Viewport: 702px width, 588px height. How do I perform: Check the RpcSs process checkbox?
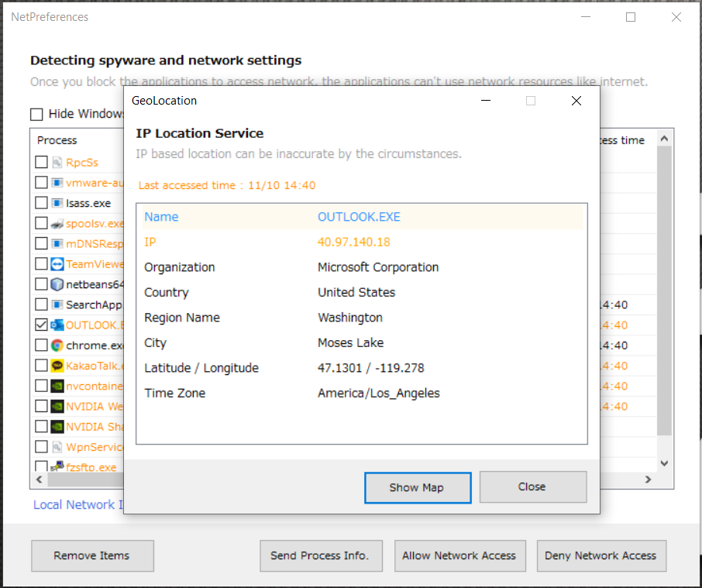pyautogui.click(x=41, y=162)
